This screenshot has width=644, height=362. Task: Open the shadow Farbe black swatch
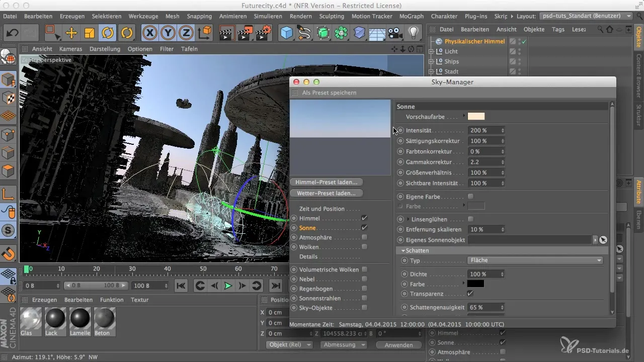[476, 284]
